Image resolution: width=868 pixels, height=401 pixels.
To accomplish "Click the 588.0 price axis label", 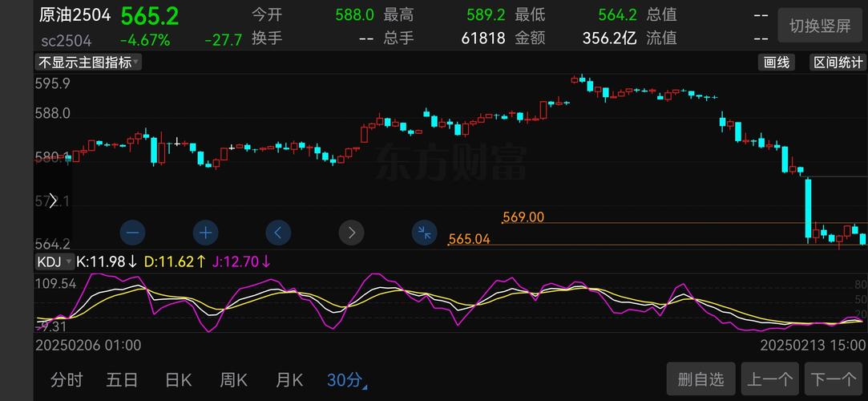I will 53,114.
